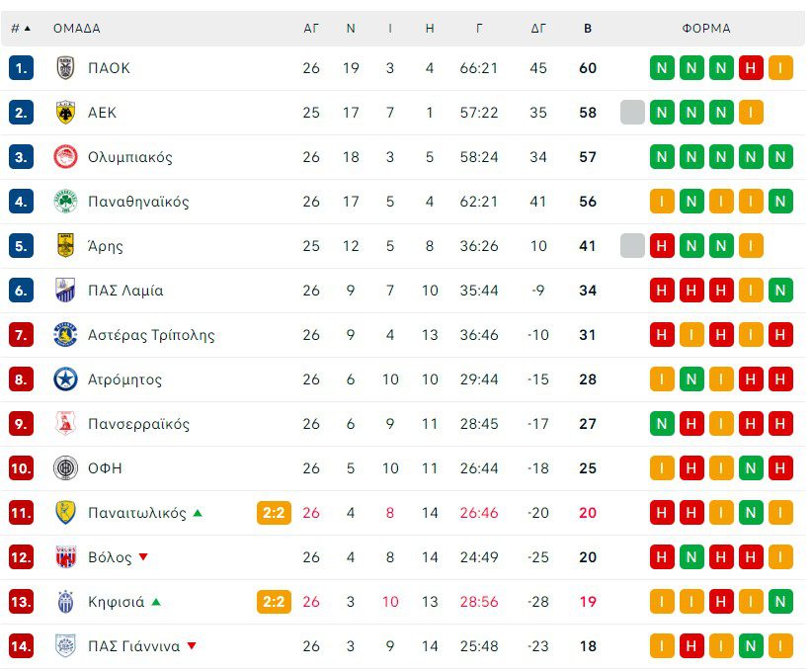Click the Ολυμπιακός team crest
This screenshot has width=812, height=672.
coord(65,157)
